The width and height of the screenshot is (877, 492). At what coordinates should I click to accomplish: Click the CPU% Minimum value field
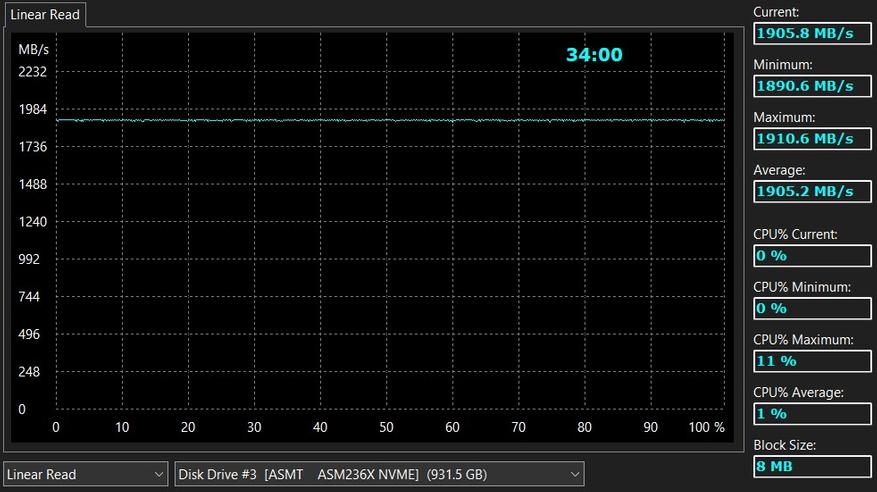(812, 308)
